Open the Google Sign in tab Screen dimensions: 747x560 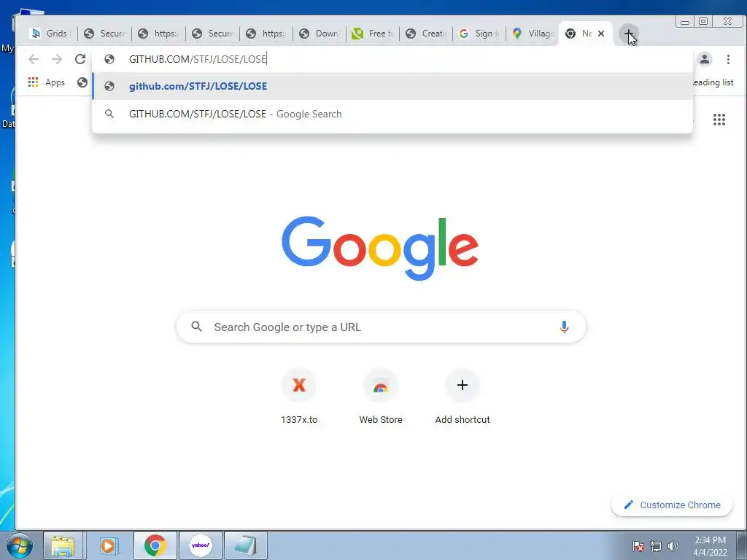(x=479, y=34)
